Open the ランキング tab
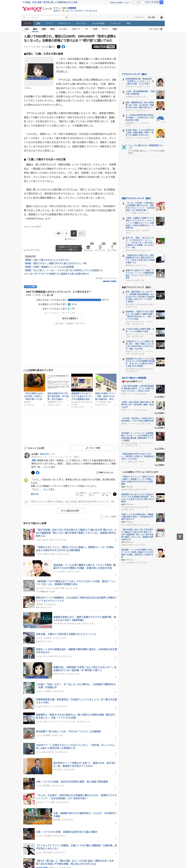The width and height of the screenshot is (186, 868). (115, 23)
